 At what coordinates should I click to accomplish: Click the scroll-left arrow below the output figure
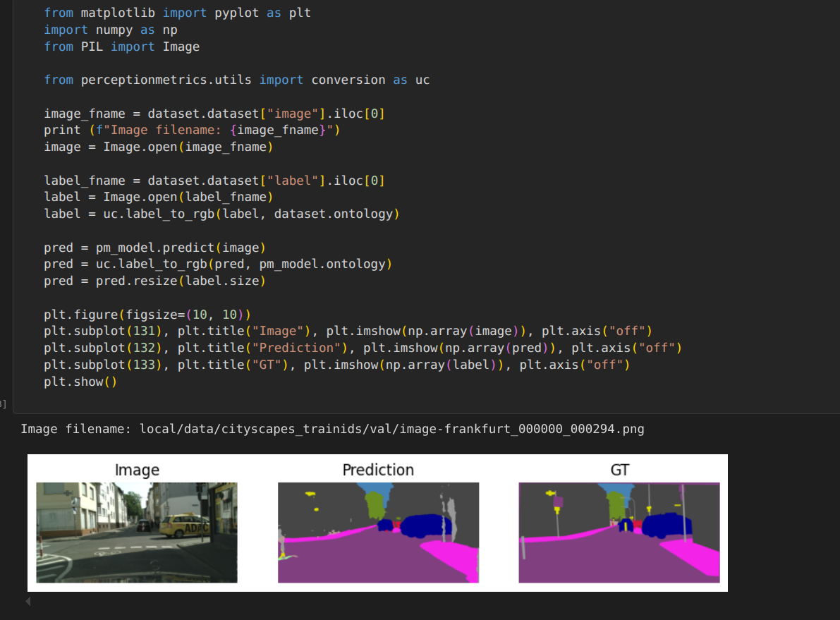coord(28,601)
